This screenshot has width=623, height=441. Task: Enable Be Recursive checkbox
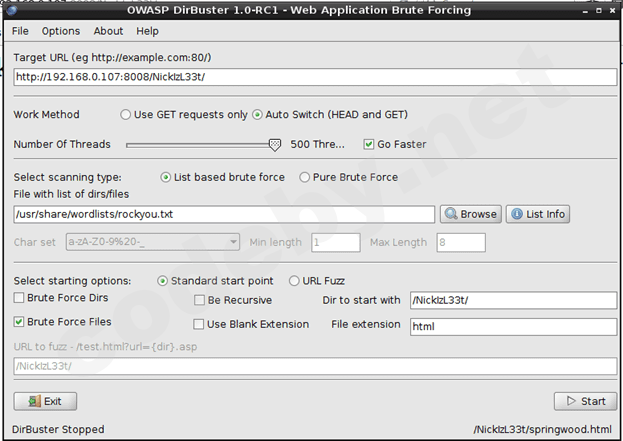pos(199,300)
